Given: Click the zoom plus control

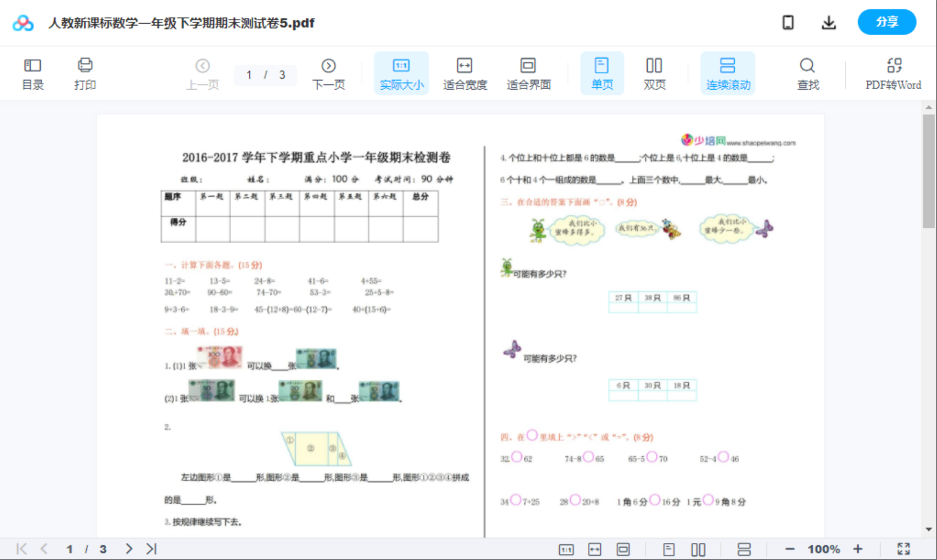Looking at the screenshot, I should tap(859, 548).
